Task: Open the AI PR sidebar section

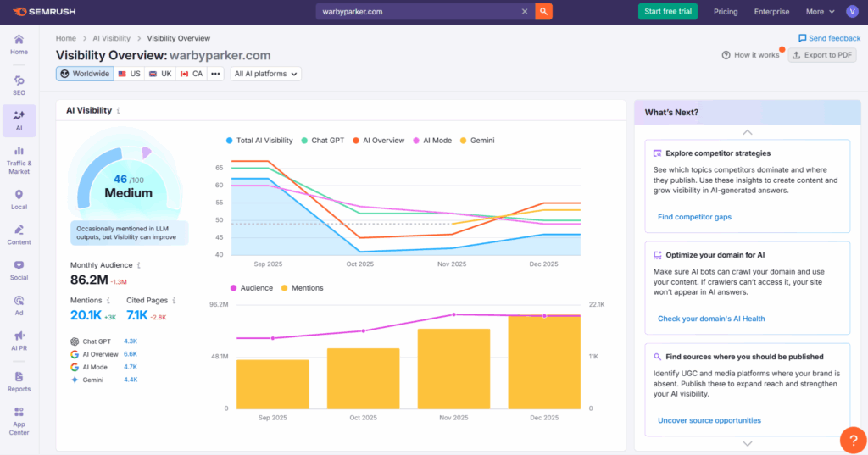Action: pos(19,341)
